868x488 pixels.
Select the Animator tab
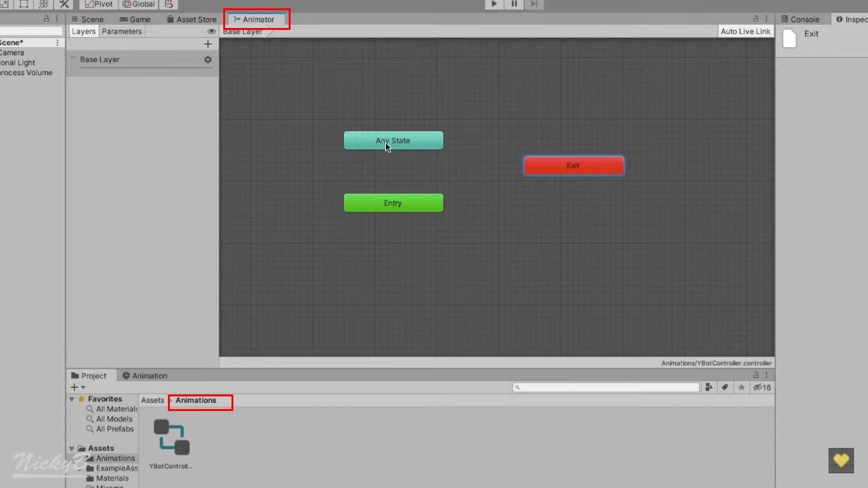point(254,19)
